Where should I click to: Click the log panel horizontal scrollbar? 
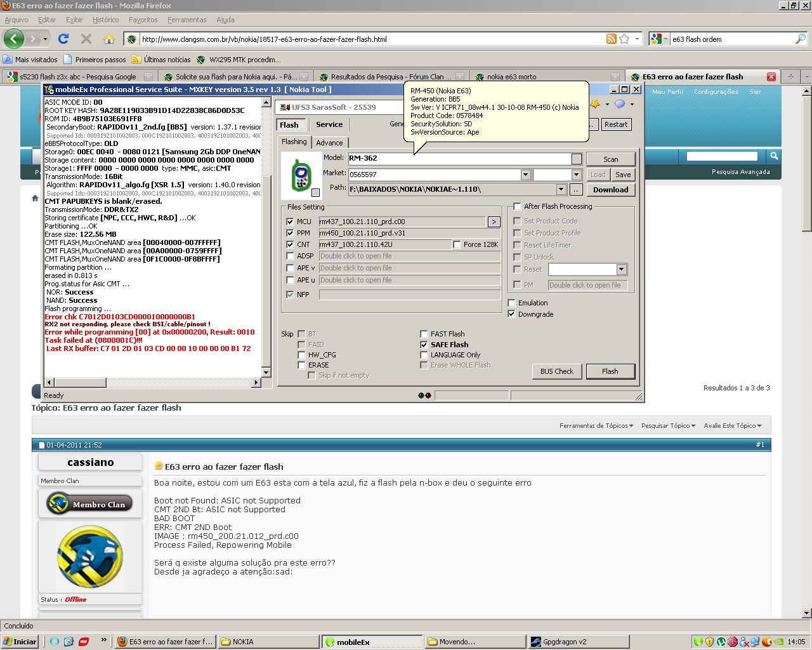pos(154,382)
